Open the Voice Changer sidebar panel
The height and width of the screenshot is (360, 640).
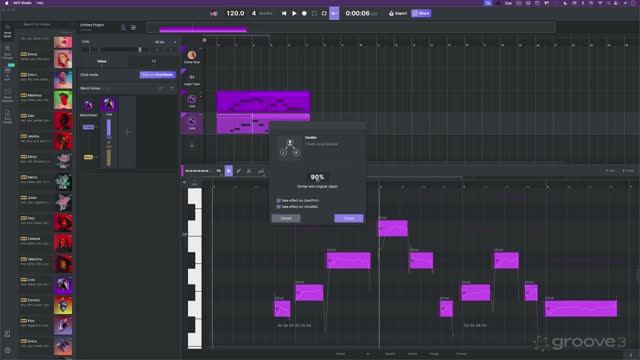pyautogui.click(x=7, y=53)
